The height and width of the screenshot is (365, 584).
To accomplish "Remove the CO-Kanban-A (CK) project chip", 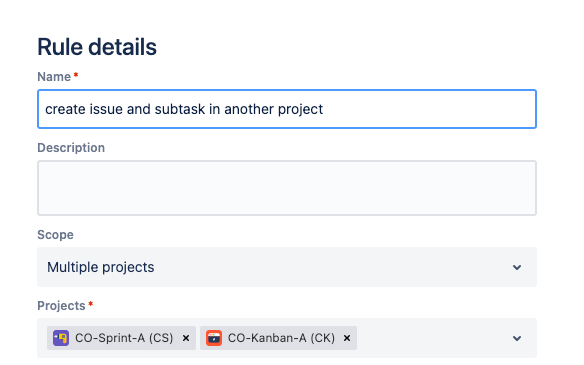I will [347, 338].
